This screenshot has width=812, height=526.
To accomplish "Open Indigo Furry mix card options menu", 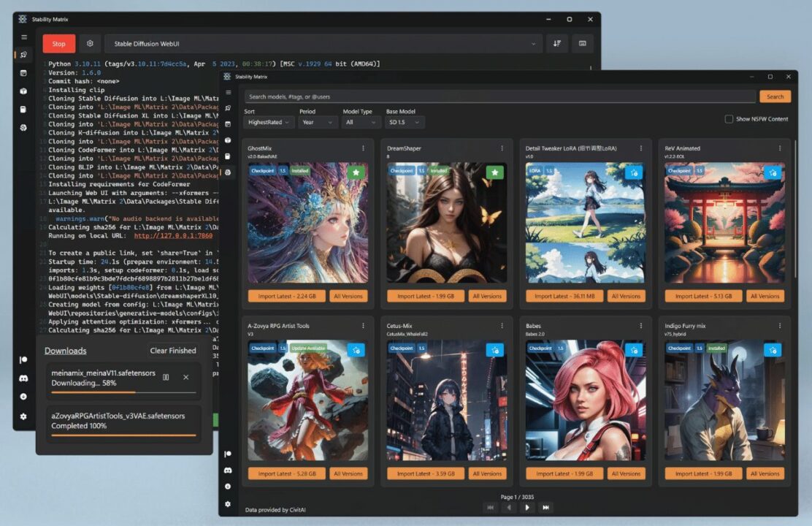I will pos(779,326).
